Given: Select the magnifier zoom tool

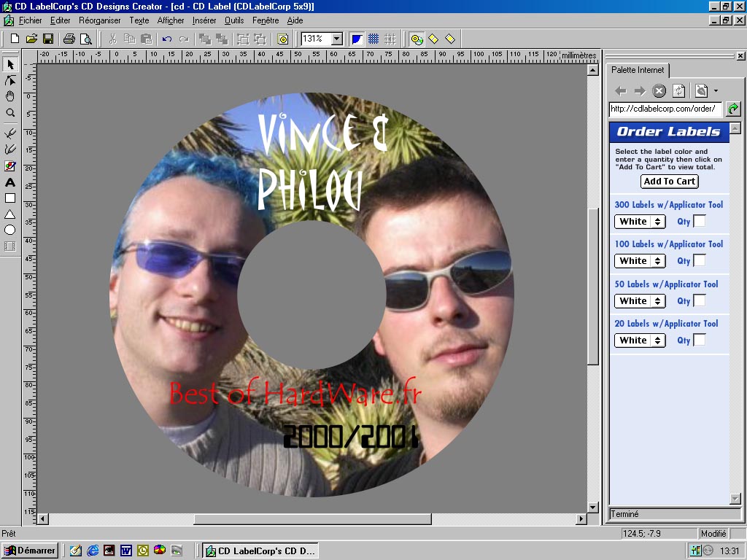Looking at the screenshot, I should (10, 113).
